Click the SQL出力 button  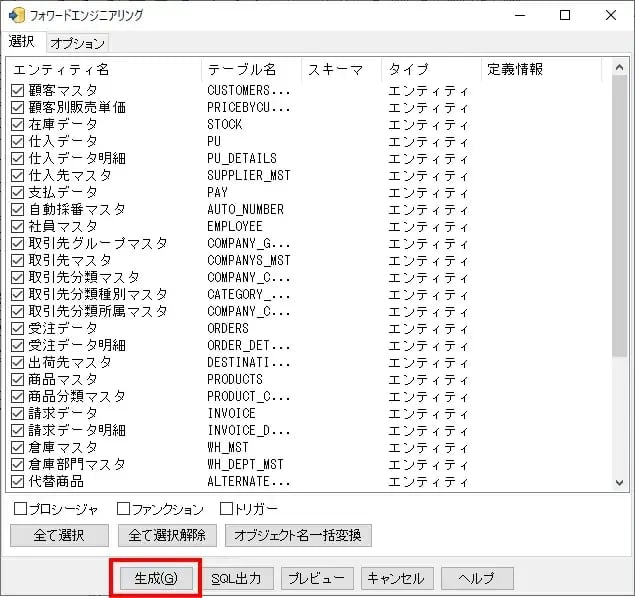(x=240, y=578)
